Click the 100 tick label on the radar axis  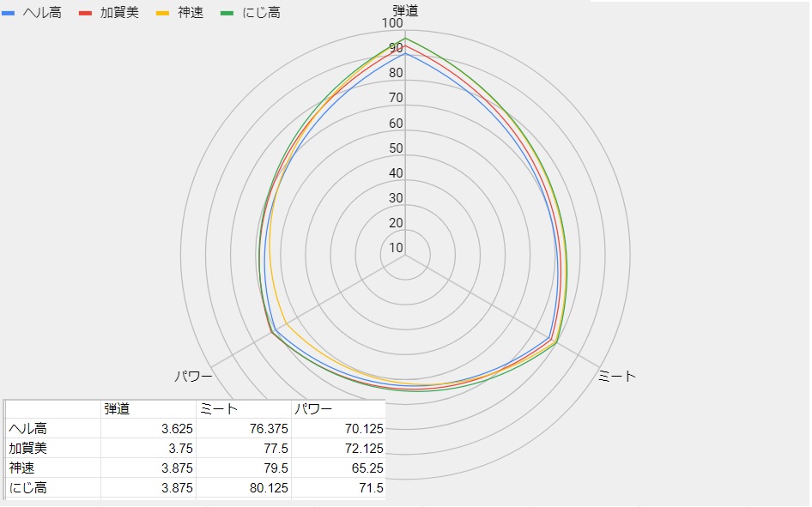392,23
